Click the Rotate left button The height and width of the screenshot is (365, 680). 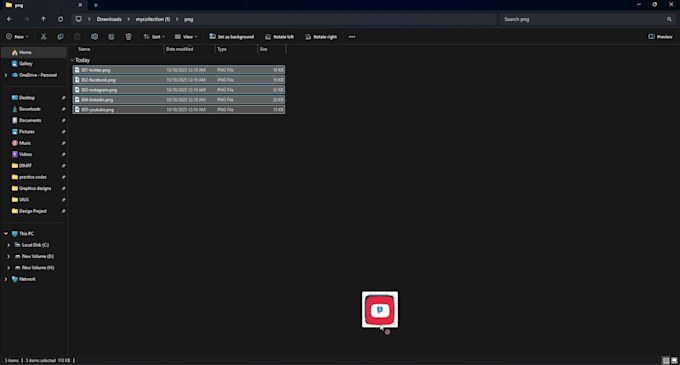click(279, 37)
